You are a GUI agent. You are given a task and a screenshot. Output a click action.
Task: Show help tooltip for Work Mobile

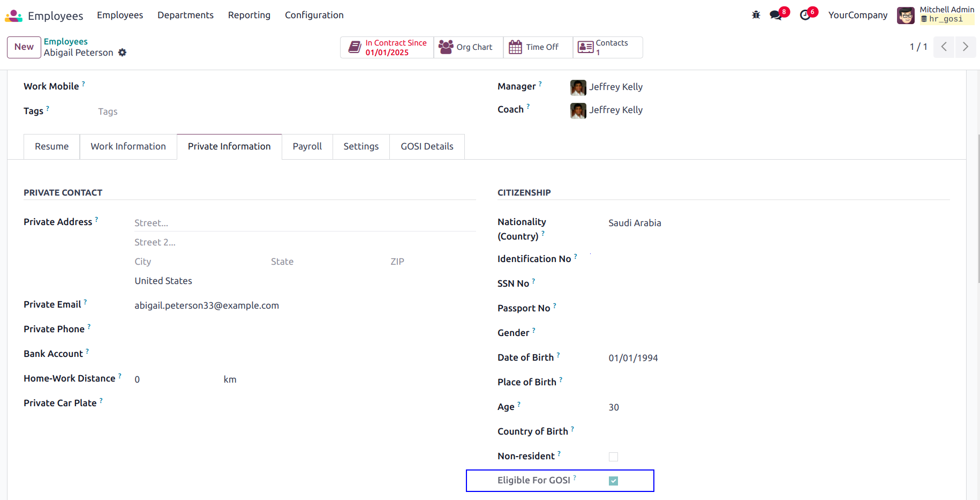pos(84,84)
